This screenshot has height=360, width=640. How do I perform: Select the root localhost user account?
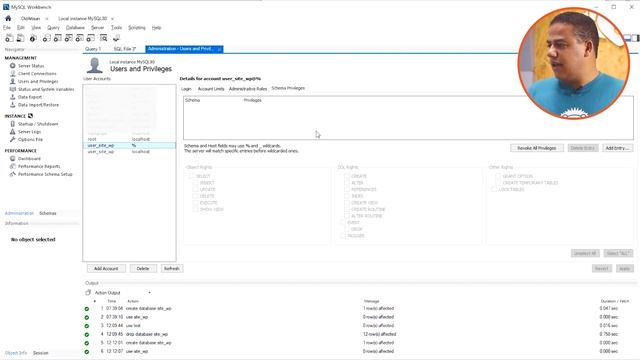point(129,139)
